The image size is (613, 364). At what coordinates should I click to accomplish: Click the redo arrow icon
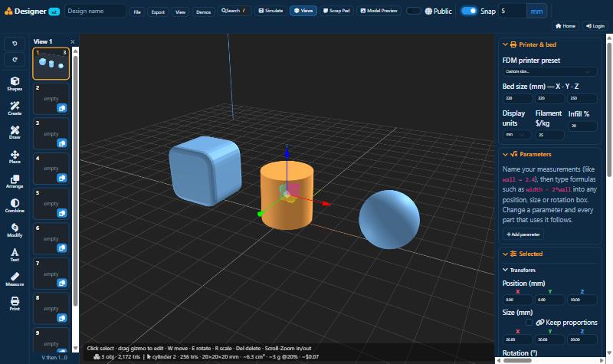pos(15,60)
